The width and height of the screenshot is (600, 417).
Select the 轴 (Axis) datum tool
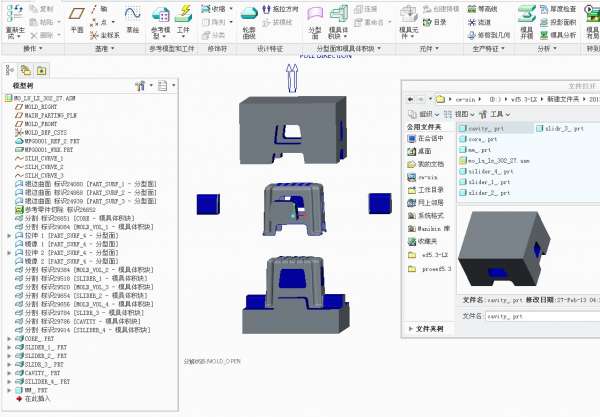[x=99, y=9]
